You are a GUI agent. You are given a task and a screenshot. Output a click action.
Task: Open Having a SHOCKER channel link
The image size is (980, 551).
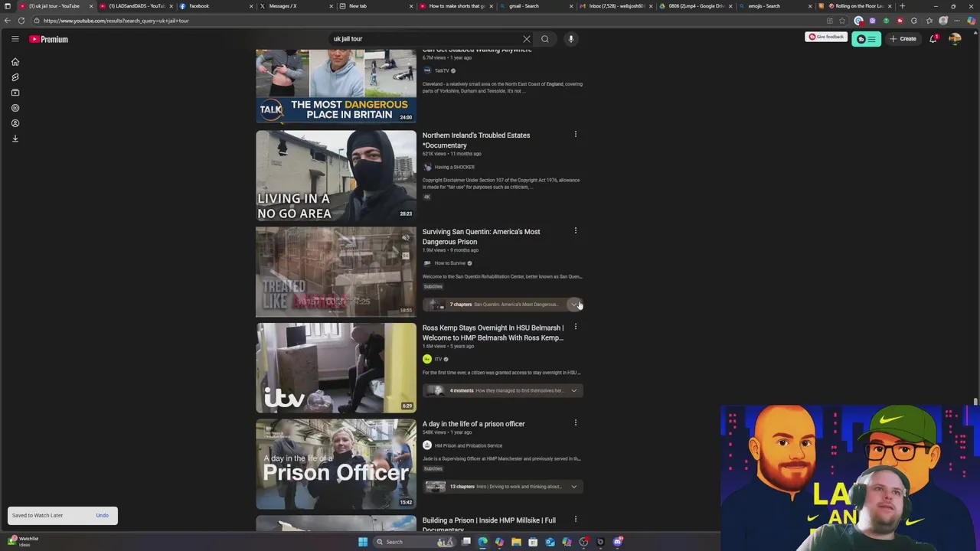454,167
